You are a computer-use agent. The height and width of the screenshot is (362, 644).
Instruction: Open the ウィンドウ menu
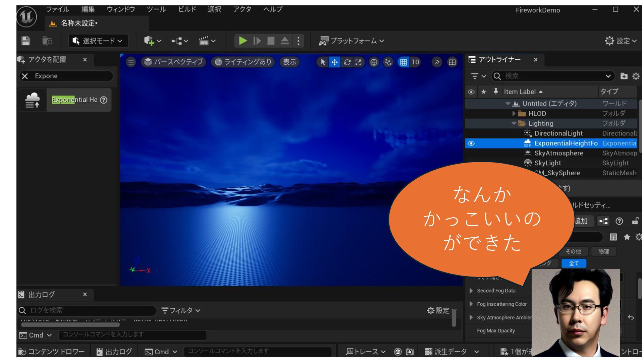point(121,9)
